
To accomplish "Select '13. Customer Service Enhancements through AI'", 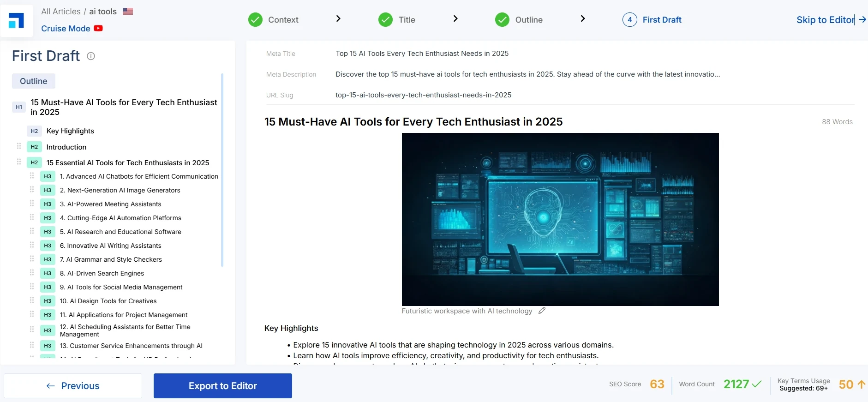I will tap(131, 346).
